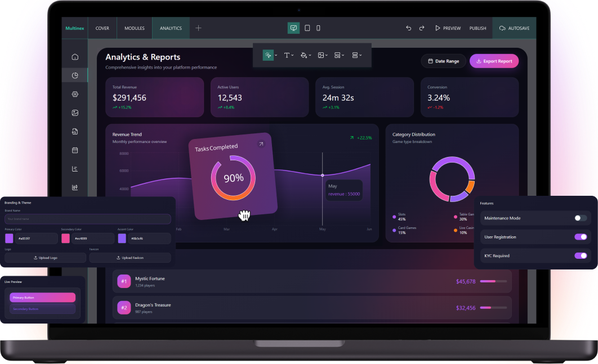Image resolution: width=598 pixels, height=364 pixels.
Task: Open the MODULES tab
Action: click(134, 28)
